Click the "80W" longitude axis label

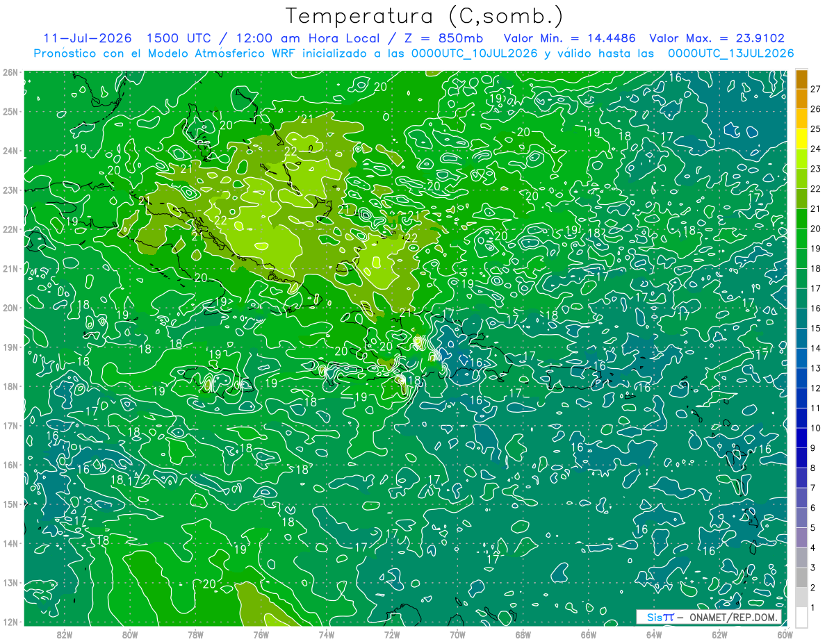pos(130,634)
